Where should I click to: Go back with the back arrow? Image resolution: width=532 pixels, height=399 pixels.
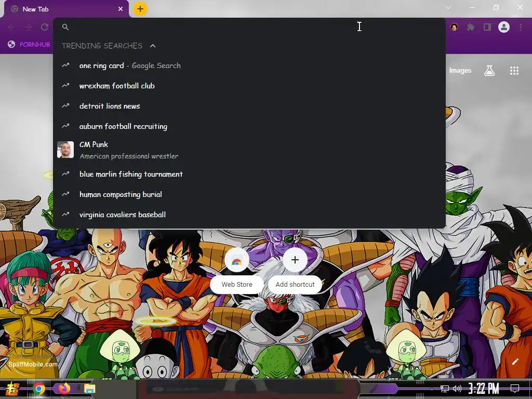pos(11,27)
